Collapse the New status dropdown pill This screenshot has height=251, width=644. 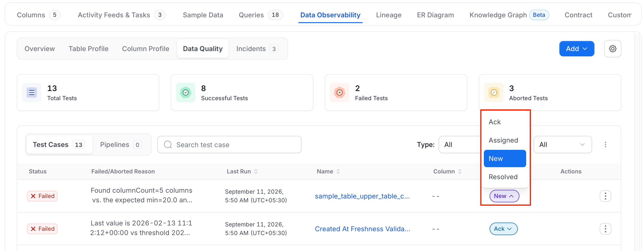pos(504,196)
